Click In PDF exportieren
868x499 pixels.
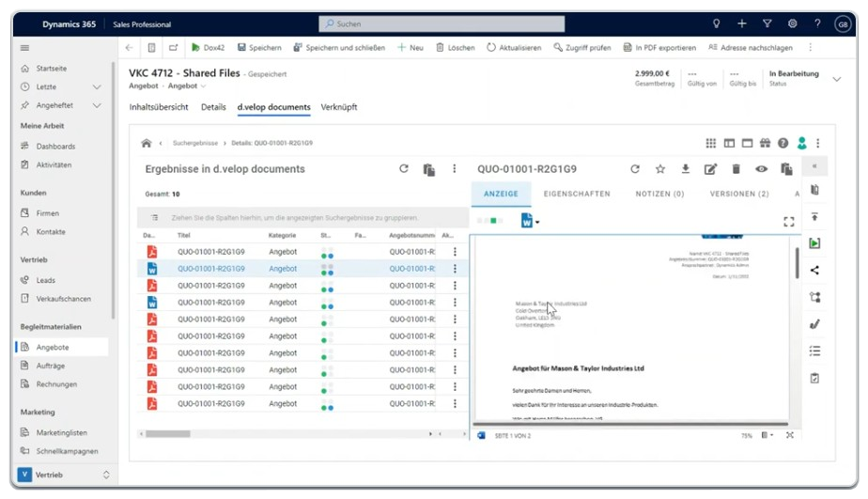pos(659,48)
